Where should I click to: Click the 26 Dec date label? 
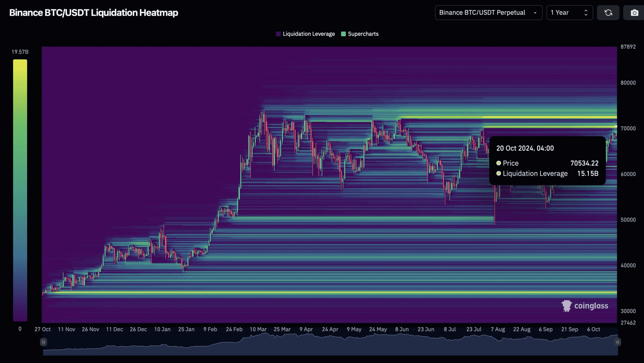(138, 329)
